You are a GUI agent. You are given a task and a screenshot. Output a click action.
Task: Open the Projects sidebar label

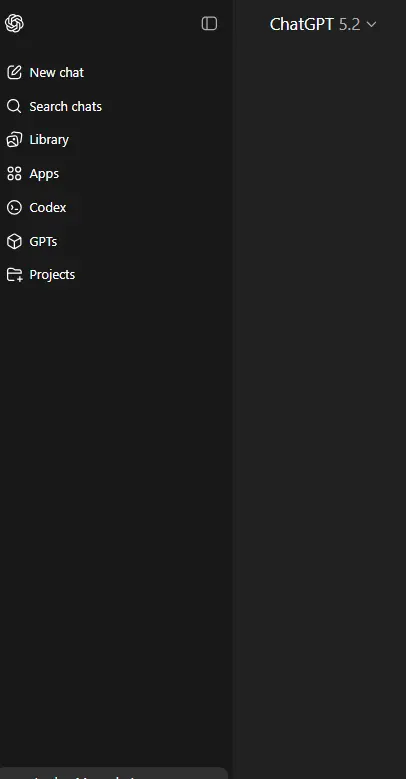52,275
